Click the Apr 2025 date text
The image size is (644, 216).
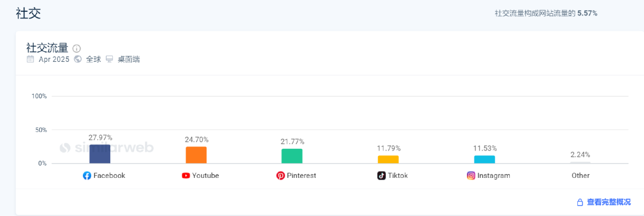click(x=55, y=60)
